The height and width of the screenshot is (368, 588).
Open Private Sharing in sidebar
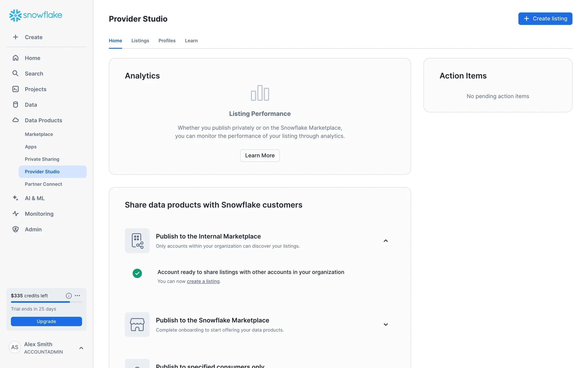[42, 159]
